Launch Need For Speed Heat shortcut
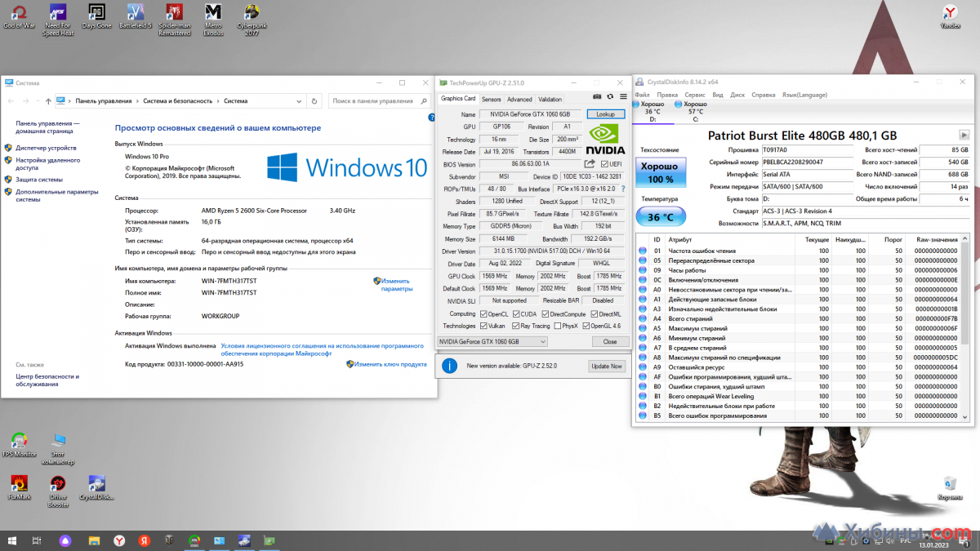 click(x=58, y=20)
